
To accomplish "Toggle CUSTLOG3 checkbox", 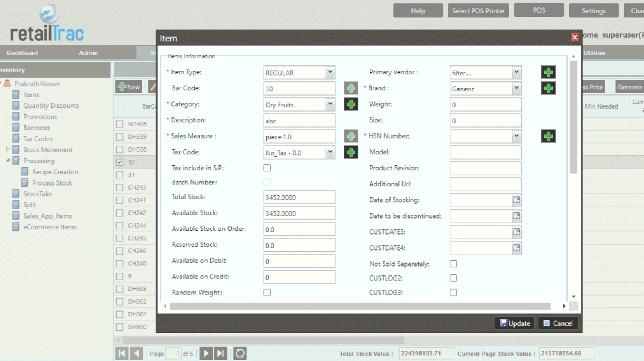I will [453, 292].
